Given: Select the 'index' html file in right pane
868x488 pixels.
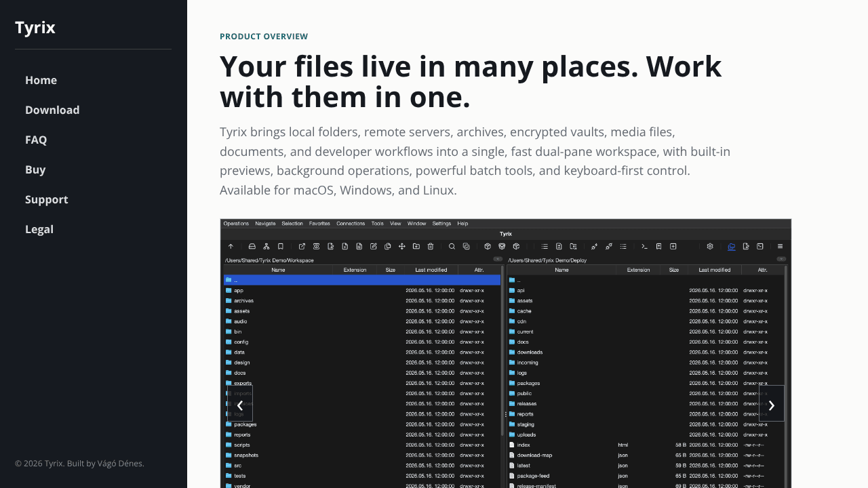Looking at the screenshot, I should [x=646, y=445].
